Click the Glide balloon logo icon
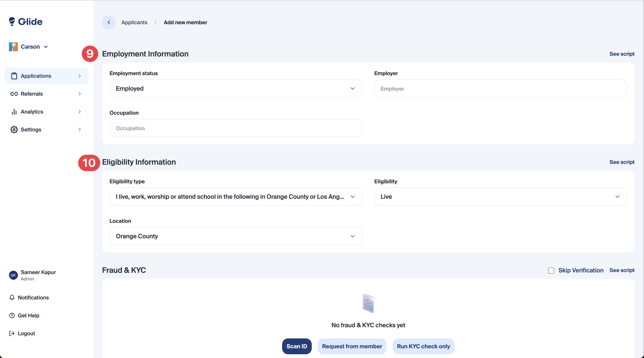 (12, 21)
